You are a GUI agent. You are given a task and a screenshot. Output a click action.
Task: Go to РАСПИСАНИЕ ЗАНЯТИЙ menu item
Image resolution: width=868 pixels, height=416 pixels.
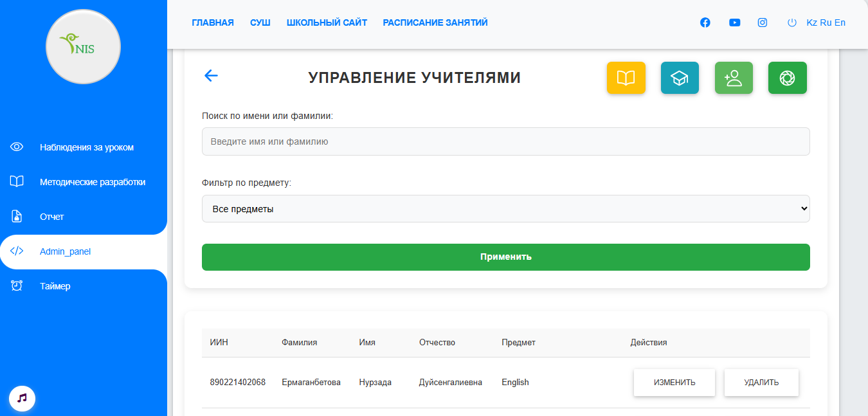pyautogui.click(x=435, y=22)
